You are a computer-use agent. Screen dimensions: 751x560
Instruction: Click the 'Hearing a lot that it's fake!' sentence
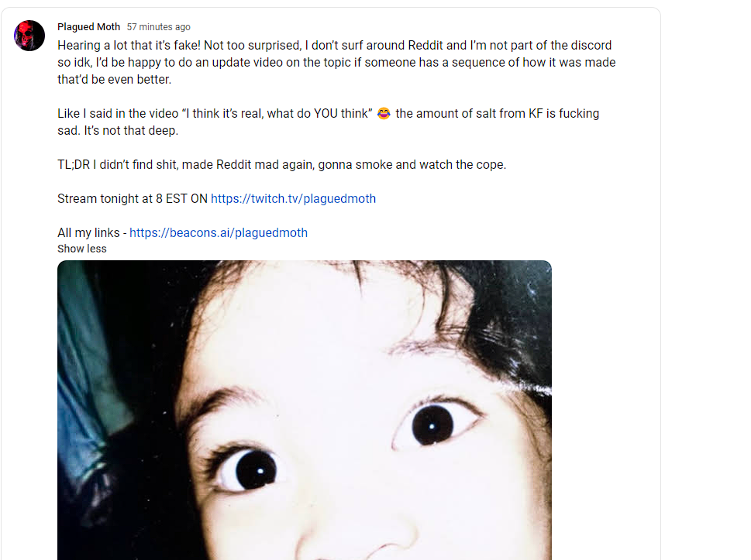(x=129, y=46)
